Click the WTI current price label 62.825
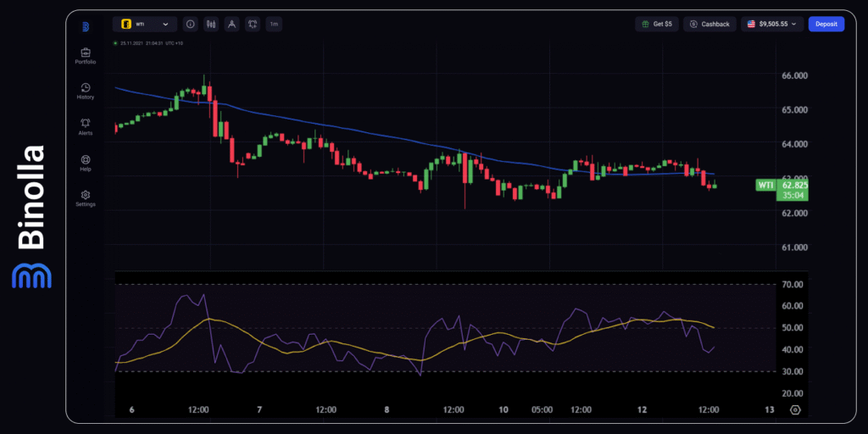Image resolution: width=868 pixels, height=434 pixels. pos(794,184)
